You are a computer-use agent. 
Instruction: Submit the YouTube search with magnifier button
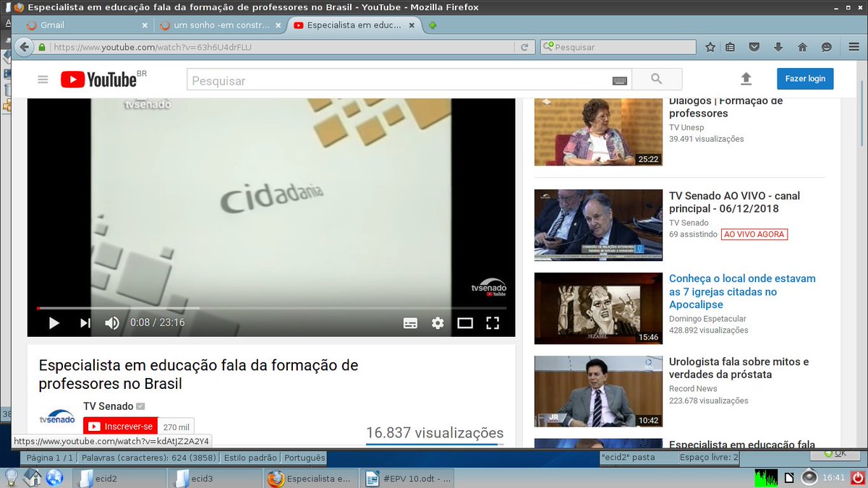coord(657,80)
